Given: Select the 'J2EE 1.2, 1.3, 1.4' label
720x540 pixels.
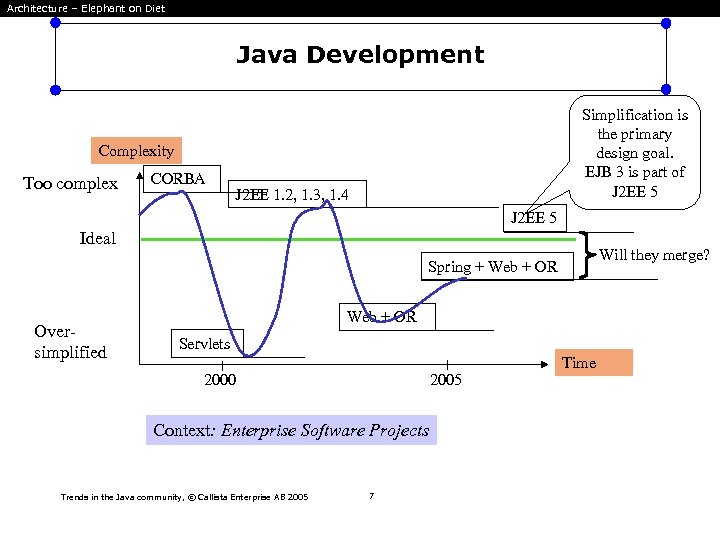Looking at the screenshot, I should tap(297, 194).
